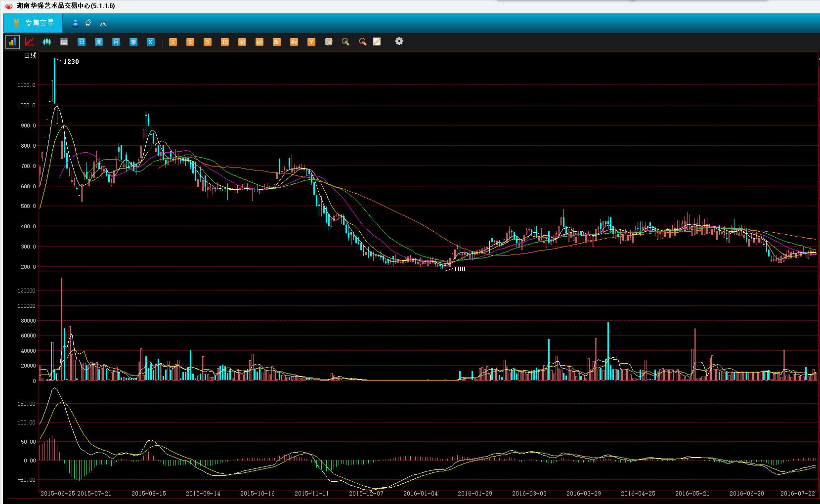The image size is (820, 504).
Task: Click the 2016-03-29 date label
Action: (584, 494)
